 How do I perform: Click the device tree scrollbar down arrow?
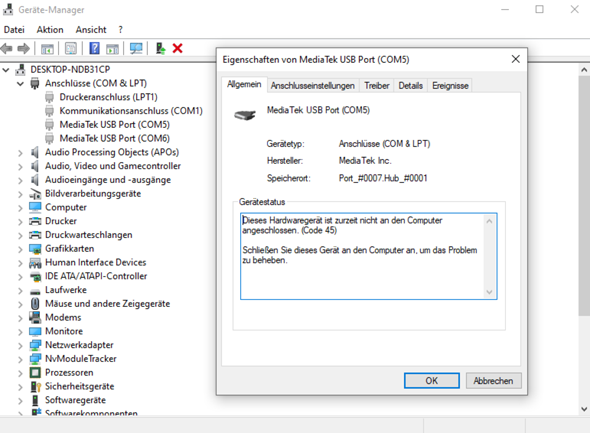tap(584, 409)
